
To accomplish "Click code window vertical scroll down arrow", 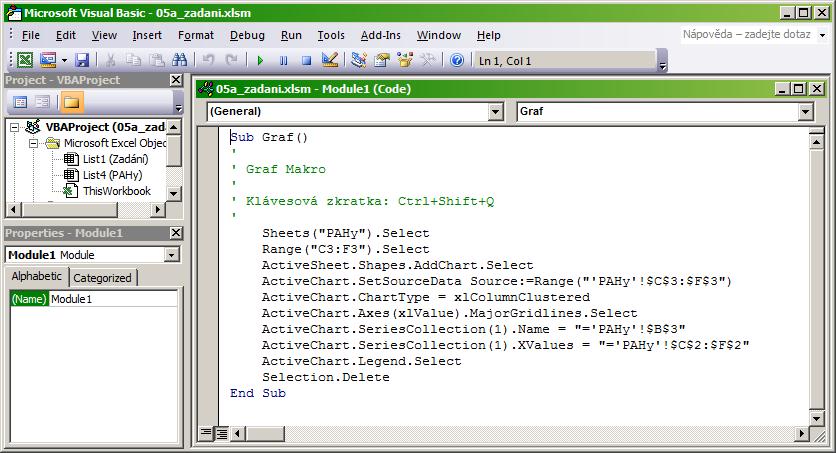I will click(816, 418).
